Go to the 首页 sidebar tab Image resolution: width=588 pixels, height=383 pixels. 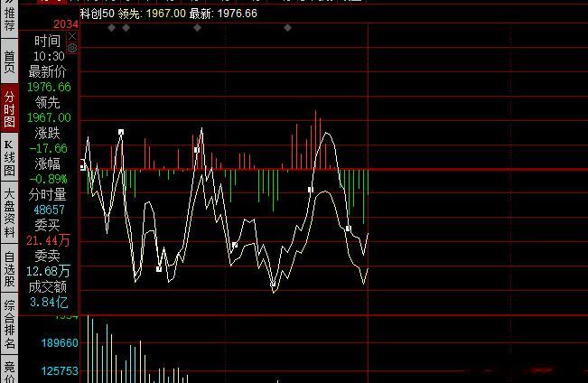[x=9, y=61]
